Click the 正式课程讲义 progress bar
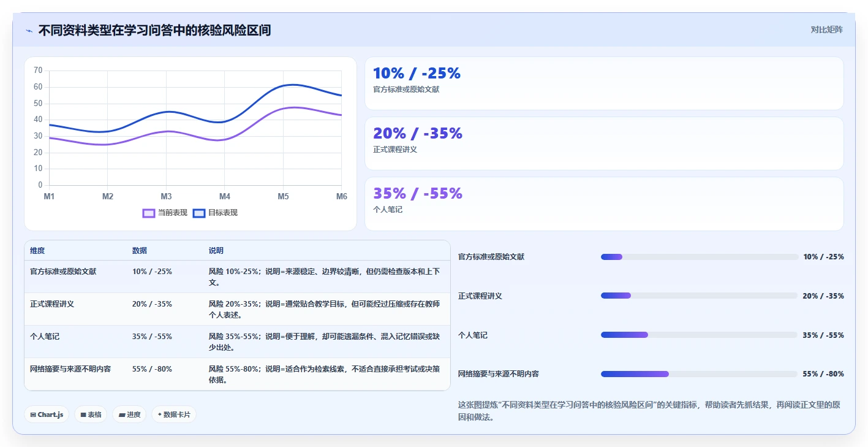The width and height of the screenshot is (868, 447). (700, 296)
